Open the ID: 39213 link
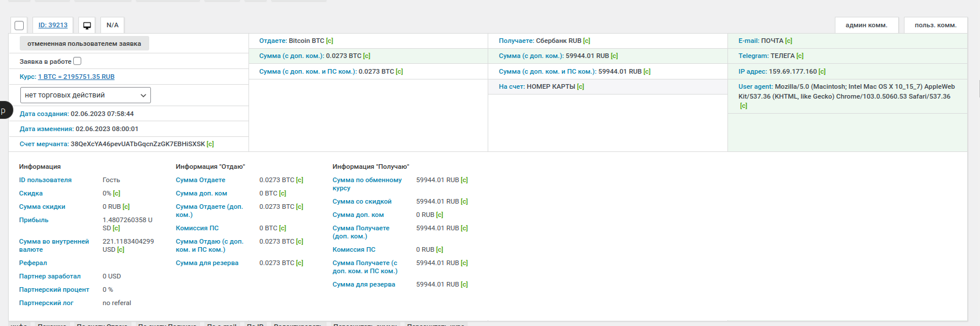 tap(53, 26)
